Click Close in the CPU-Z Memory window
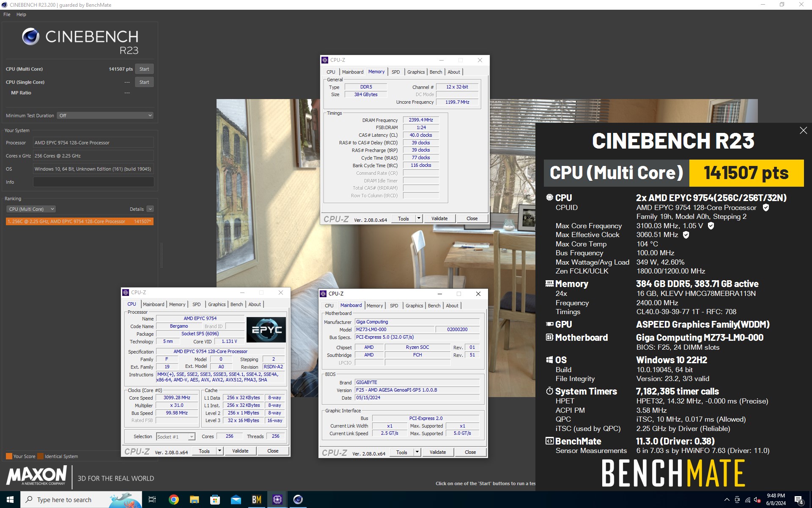This screenshot has width=812, height=508. (472, 218)
